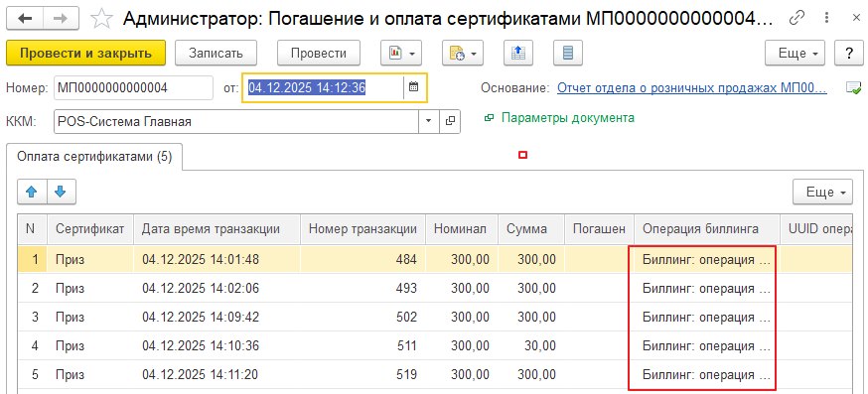
Task: Select the 'Номер' field МП0000000000004
Action: pos(133,88)
